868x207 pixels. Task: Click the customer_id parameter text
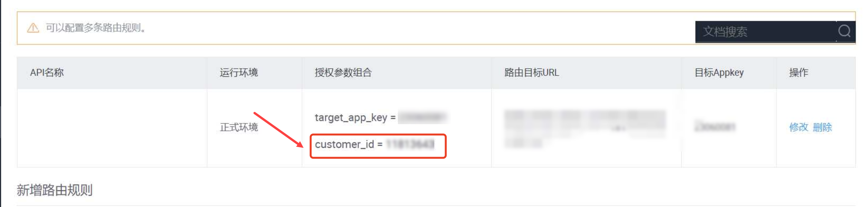(x=344, y=144)
